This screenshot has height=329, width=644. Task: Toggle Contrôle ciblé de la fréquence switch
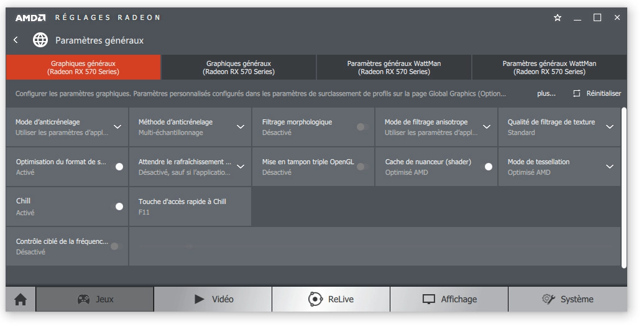116,246
